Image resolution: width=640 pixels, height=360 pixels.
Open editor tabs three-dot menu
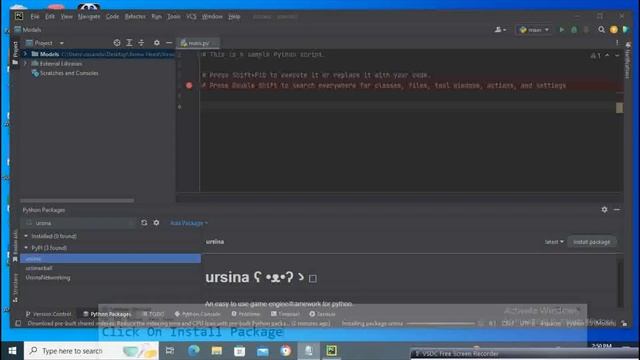click(617, 43)
